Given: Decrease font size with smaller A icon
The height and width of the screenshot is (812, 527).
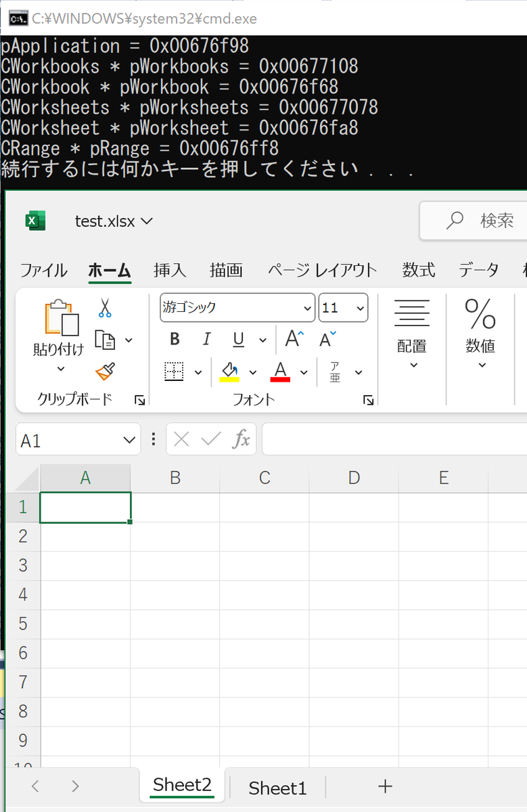Looking at the screenshot, I should point(327,339).
